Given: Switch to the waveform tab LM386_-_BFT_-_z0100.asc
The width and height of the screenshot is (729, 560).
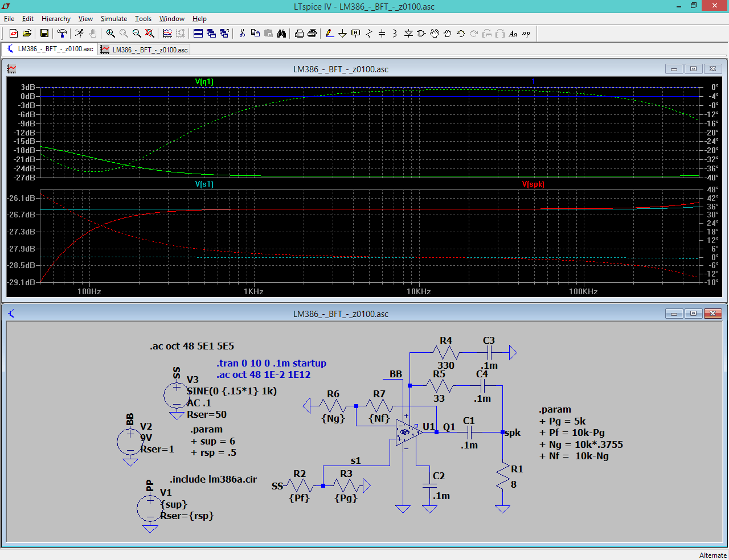Looking at the screenshot, I should [x=144, y=50].
